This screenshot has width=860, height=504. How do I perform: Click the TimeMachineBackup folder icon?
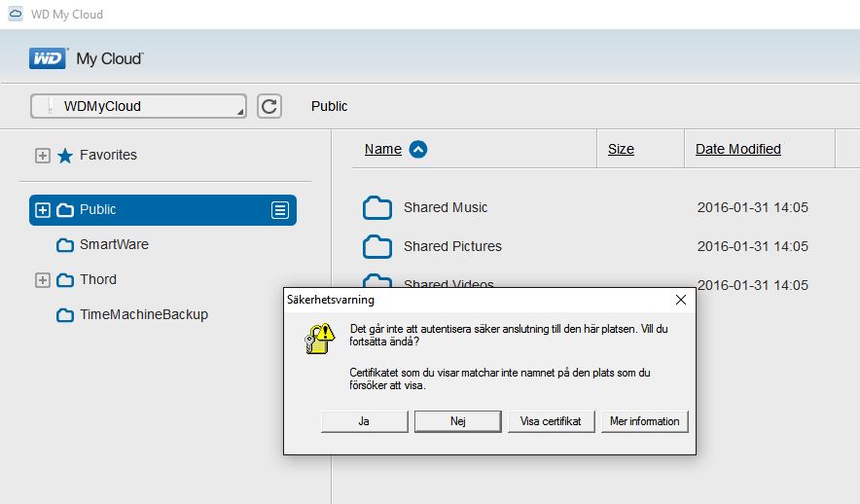[65, 315]
